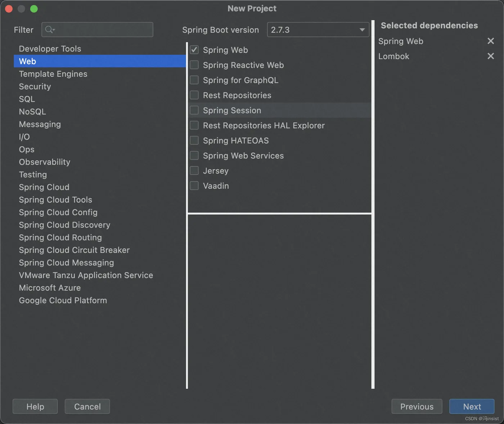Click the Help button
Image resolution: width=504 pixels, height=424 pixels.
point(35,407)
